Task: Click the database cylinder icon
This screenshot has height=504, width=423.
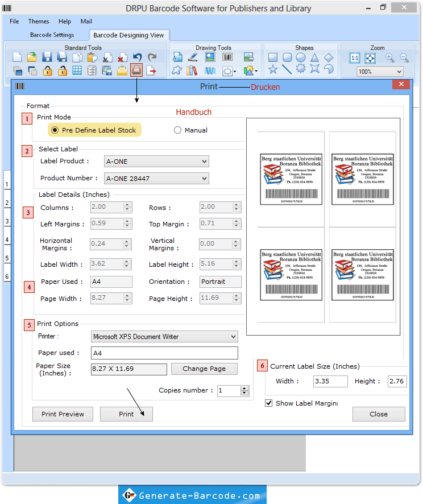Action: [x=92, y=71]
